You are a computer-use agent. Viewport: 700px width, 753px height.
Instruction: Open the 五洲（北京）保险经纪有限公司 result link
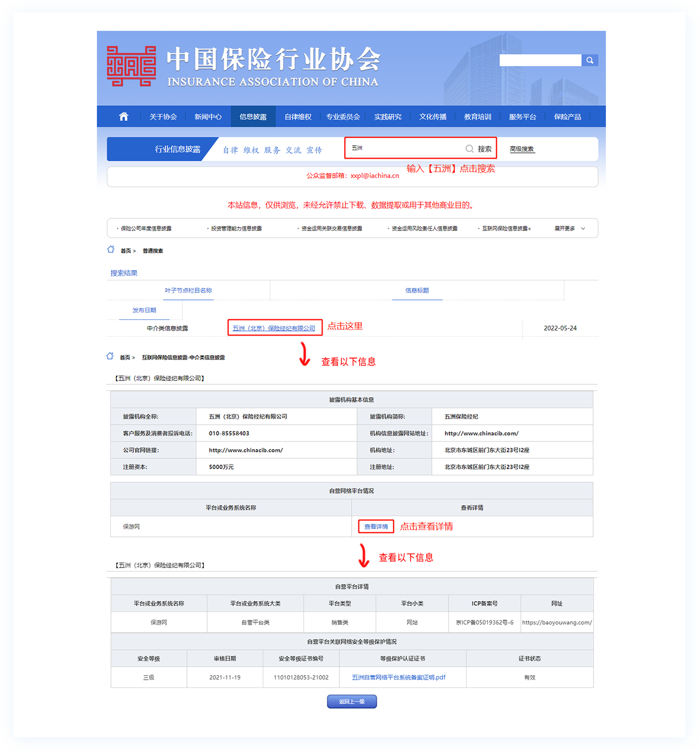coord(274,328)
